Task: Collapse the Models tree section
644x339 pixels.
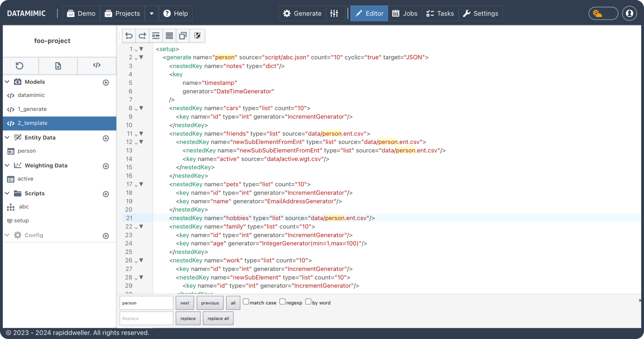Action: [7, 82]
